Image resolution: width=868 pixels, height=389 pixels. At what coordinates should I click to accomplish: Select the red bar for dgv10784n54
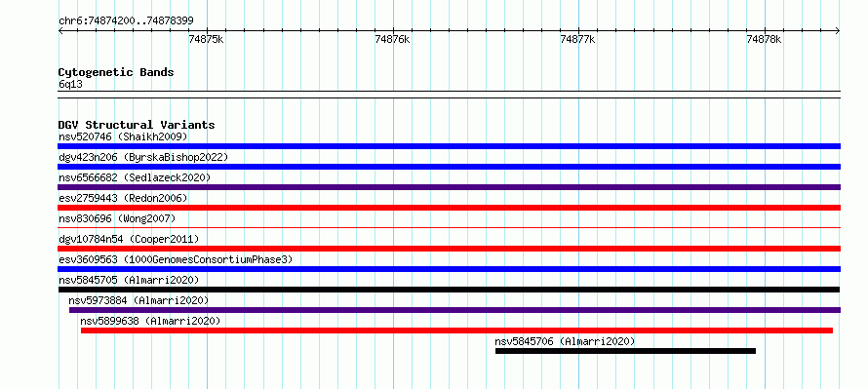(449, 249)
